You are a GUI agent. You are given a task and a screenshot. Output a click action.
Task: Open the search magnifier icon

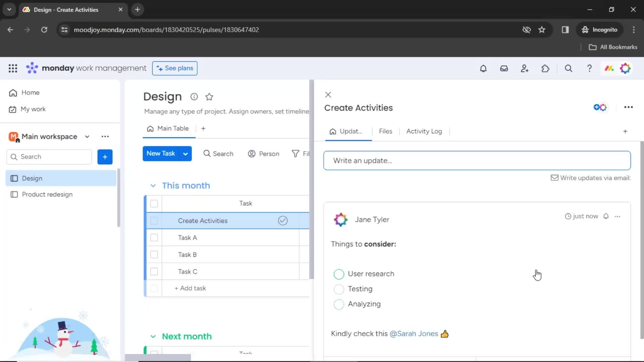(x=569, y=68)
